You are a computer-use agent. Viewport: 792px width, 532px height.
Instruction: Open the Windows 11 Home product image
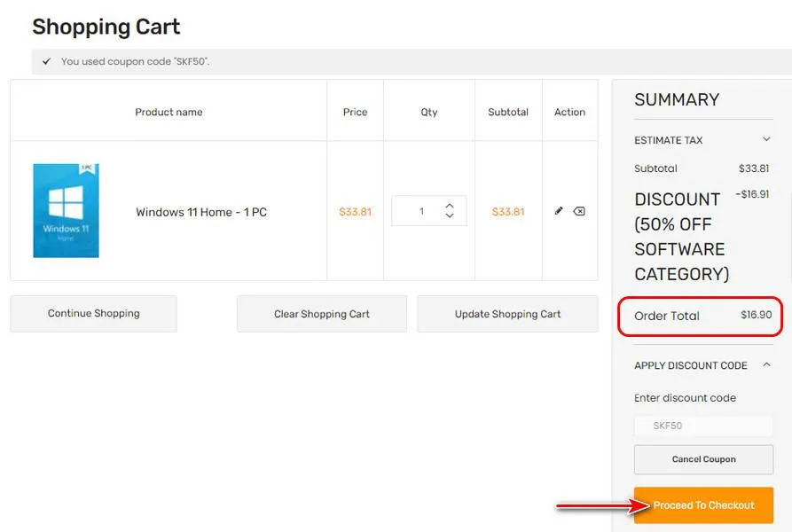click(x=66, y=211)
